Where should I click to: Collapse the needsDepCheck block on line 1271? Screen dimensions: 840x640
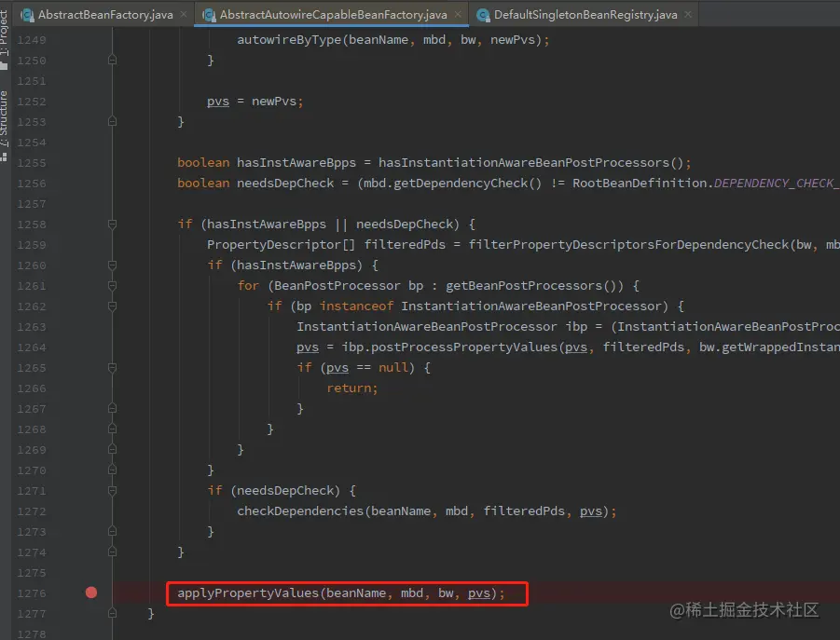[x=112, y=491]
